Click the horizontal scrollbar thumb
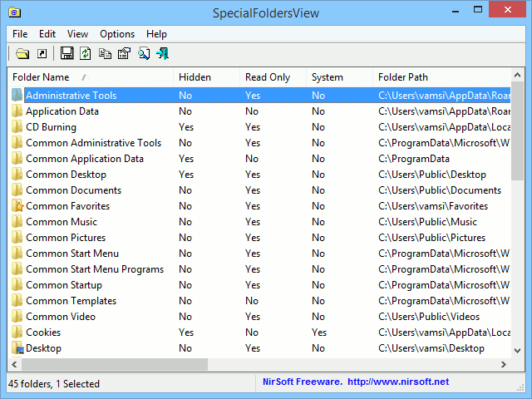 [x=115, y=364]
